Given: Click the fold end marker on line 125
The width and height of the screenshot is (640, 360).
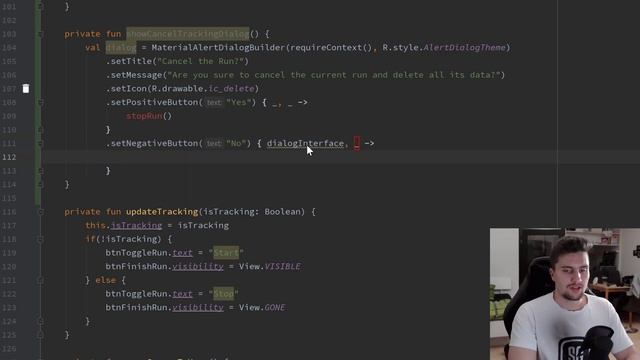Looking at the screenshot, I should [40, 335].
